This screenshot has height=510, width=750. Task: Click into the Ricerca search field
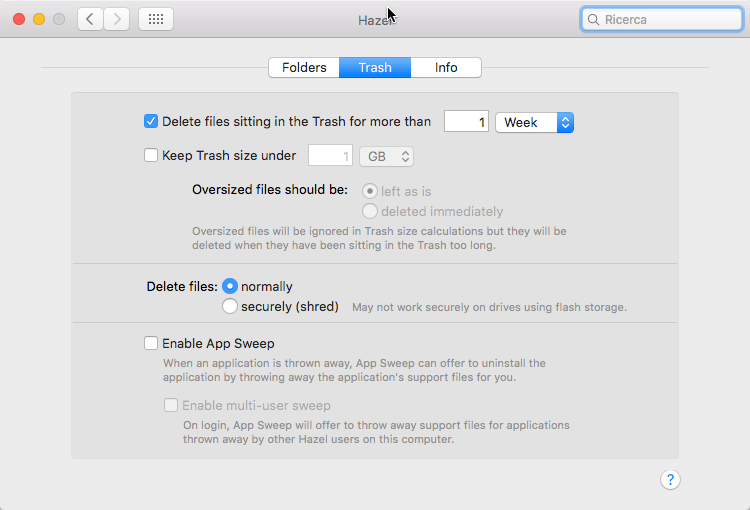tap(662, 20)
